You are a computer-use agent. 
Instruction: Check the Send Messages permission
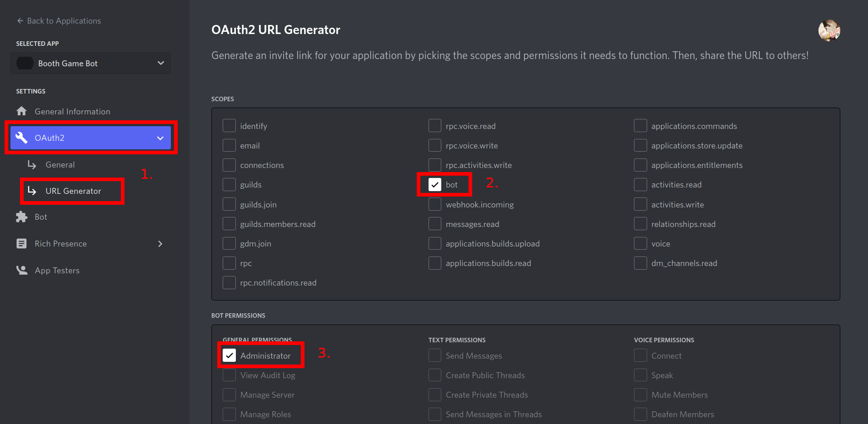(x=435, y=355)
